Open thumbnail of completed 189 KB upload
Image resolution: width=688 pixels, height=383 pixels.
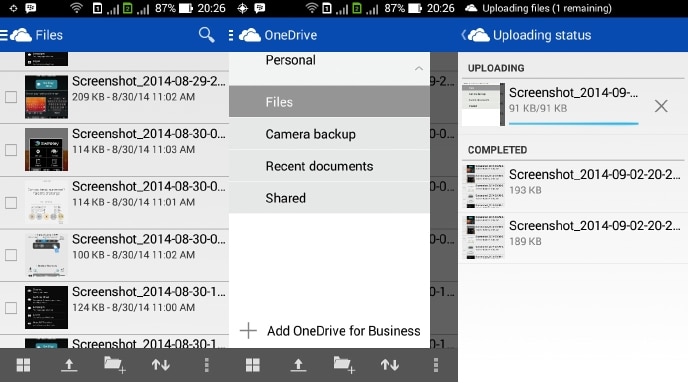point(483,237)
